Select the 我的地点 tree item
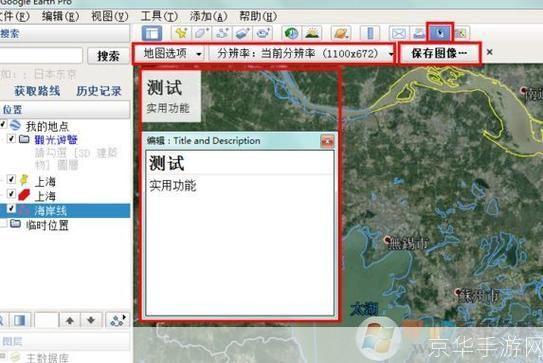 (x=47, y=126)
